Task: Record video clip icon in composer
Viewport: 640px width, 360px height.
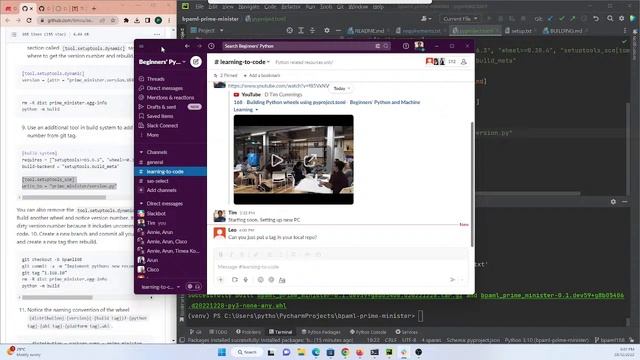Action: [235, 280]
